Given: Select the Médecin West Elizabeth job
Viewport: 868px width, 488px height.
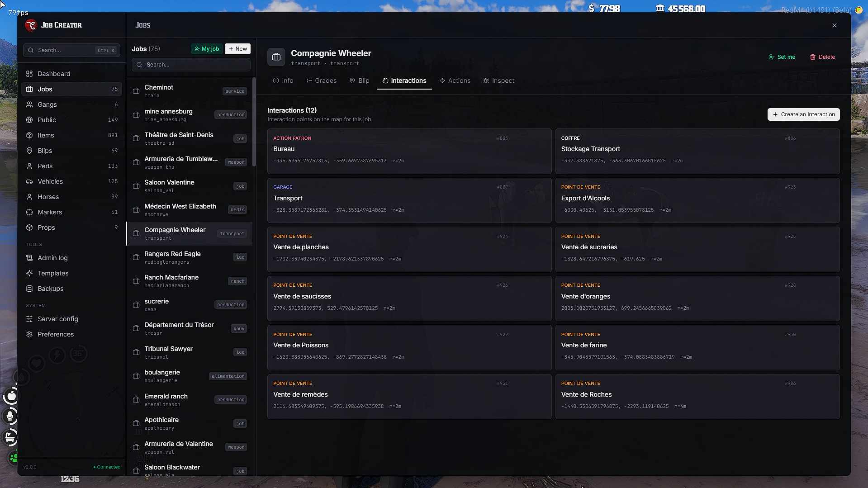Looking at the screenshot, I should [x=190, y=210].
